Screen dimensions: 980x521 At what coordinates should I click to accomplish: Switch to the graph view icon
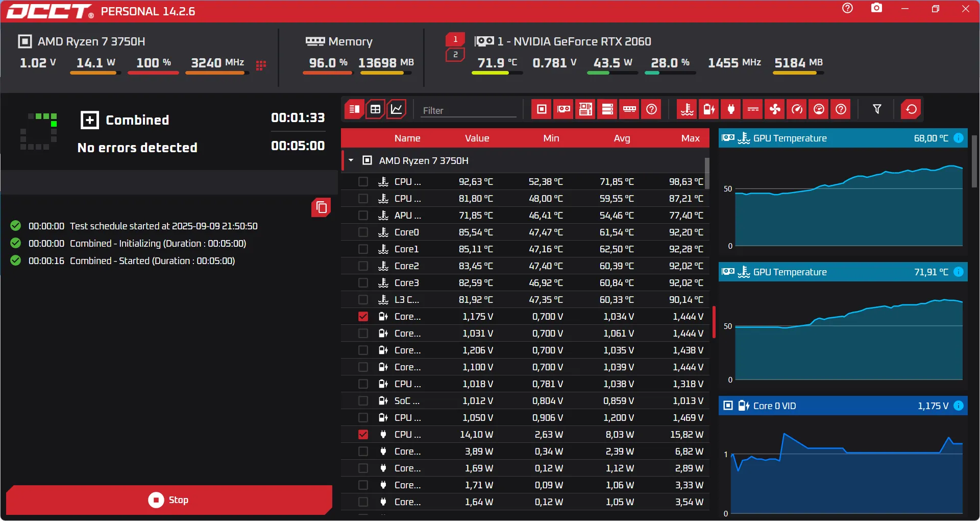[x=397, y=109]
